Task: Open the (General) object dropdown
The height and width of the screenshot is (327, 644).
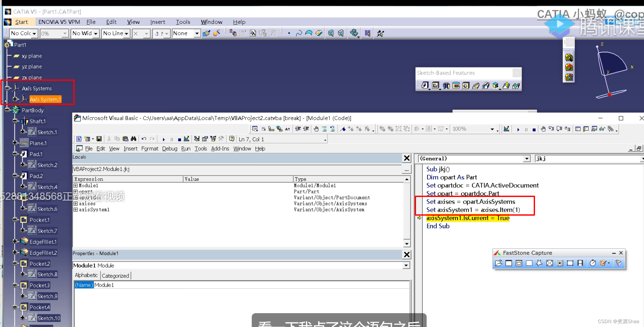Action: pos(527,158)
